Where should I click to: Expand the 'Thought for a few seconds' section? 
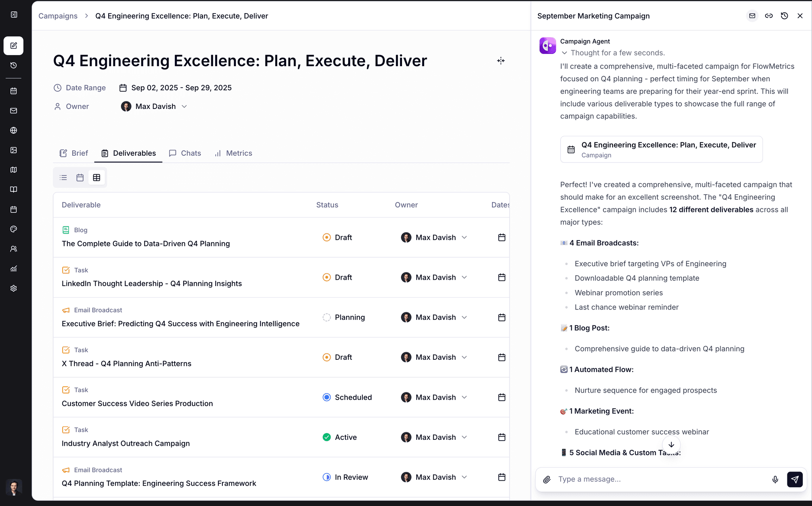pyautogui.click(x=613, y=53)
